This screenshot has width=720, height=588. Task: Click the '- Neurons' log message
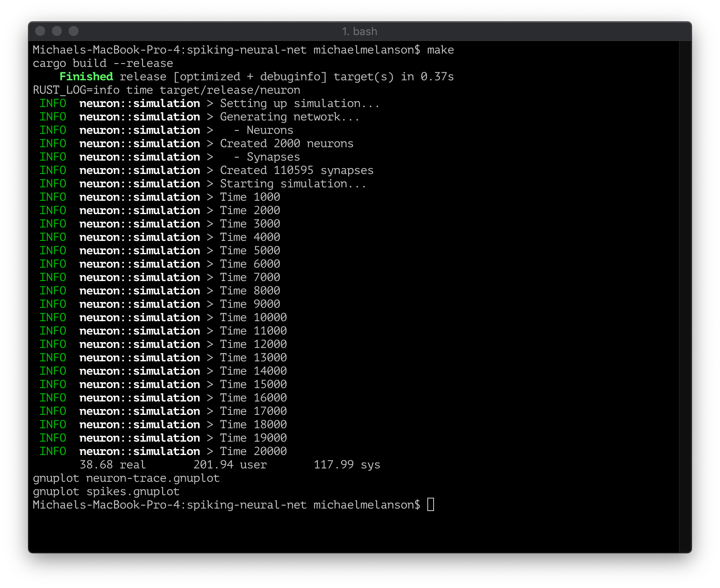(263, 130)
